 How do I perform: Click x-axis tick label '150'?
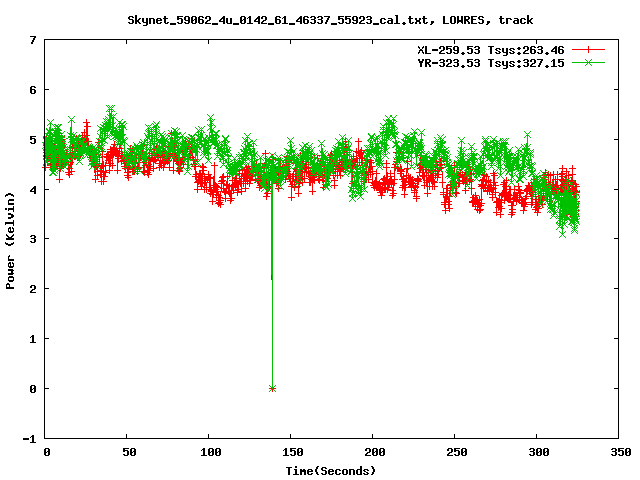pyautogui.click(x=293, y=452)
